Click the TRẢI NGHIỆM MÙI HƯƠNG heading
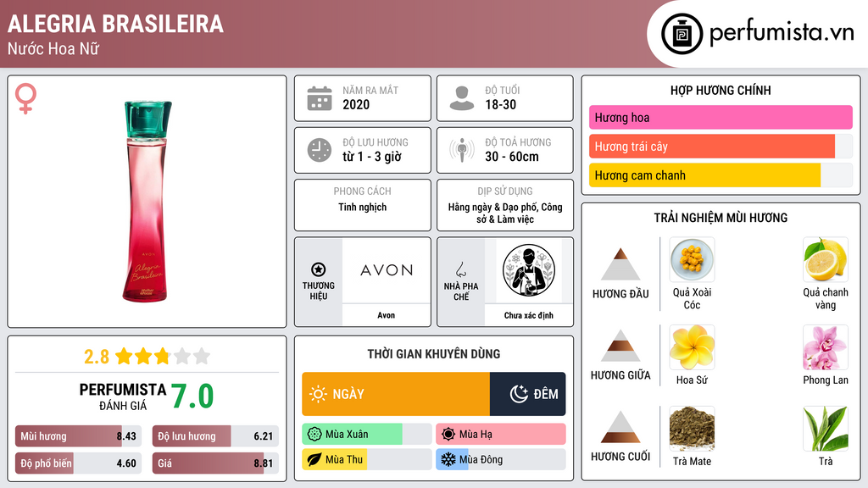Screen dimensions: 868x488 (x=721, y=218)
